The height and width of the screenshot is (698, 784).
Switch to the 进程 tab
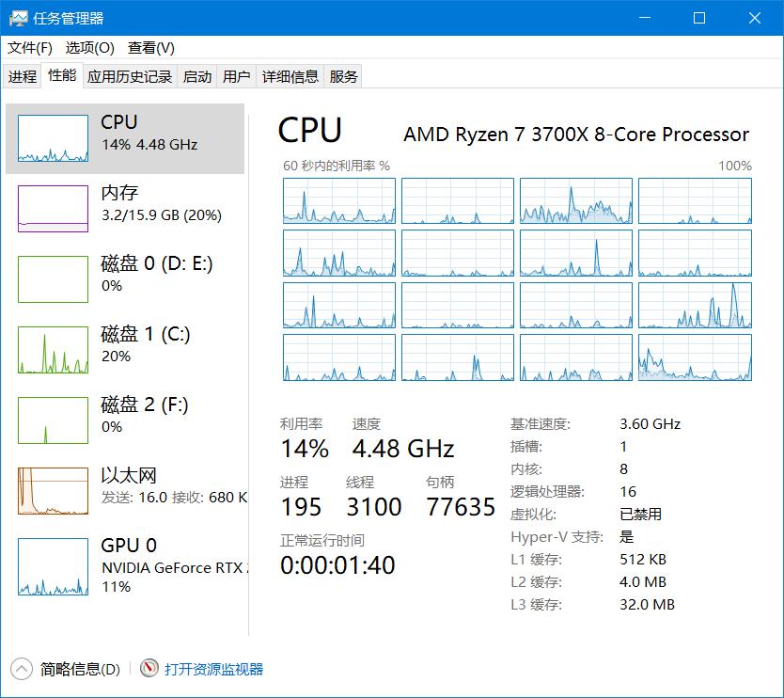22,76
